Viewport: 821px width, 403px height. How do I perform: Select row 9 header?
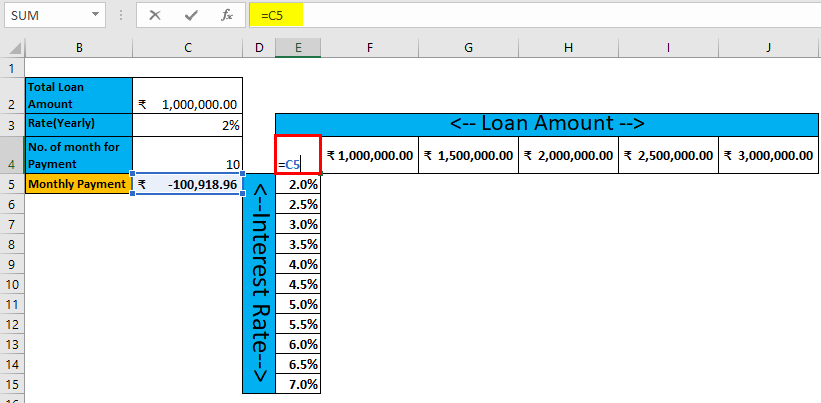(x=13, y=264)
